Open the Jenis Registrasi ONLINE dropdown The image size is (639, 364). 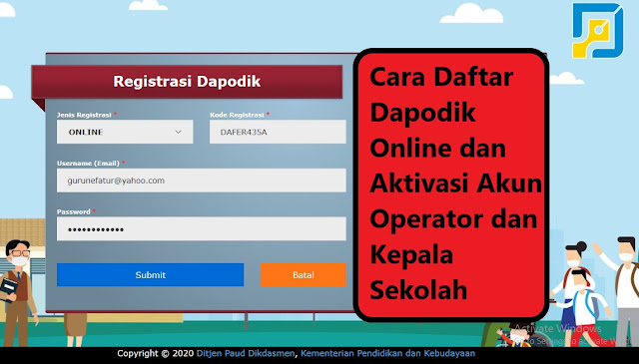pyautogui.click(x=125, y=132)
